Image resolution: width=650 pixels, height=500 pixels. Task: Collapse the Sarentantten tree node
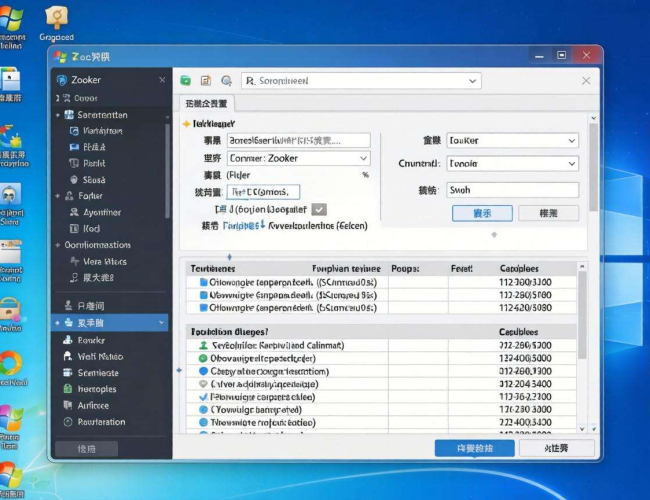click(58, 115)
